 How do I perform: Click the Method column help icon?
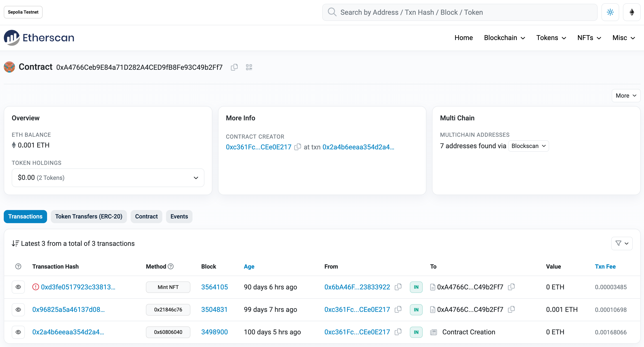click(x=170, y=266)
